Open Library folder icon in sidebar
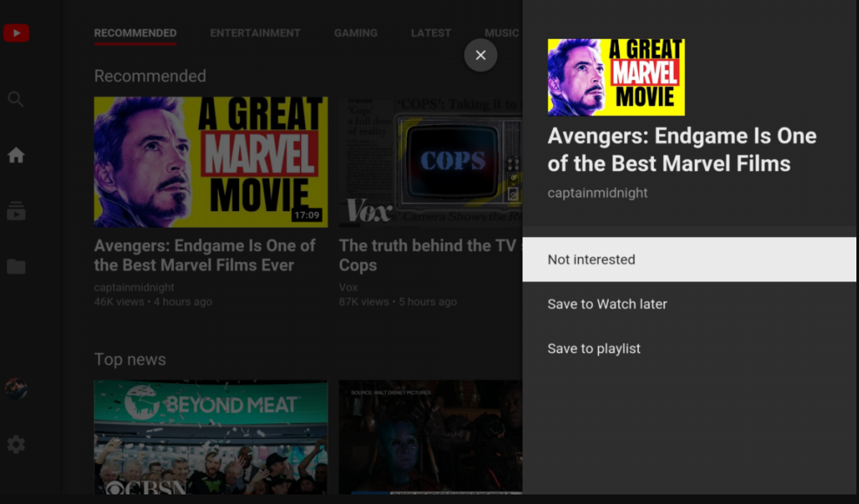This screenshot has width=859, height=504. pos(16,267)
